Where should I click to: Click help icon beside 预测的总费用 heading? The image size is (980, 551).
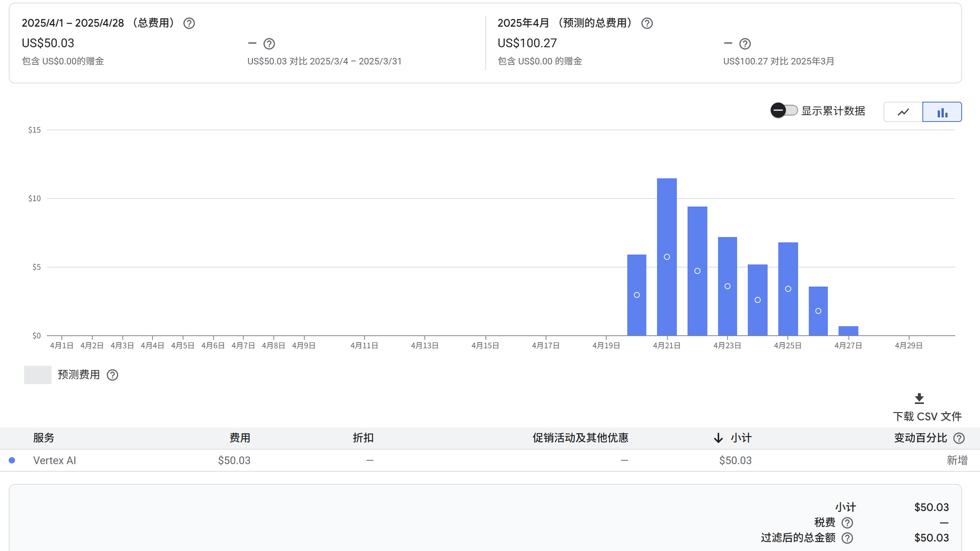point(647,24)
